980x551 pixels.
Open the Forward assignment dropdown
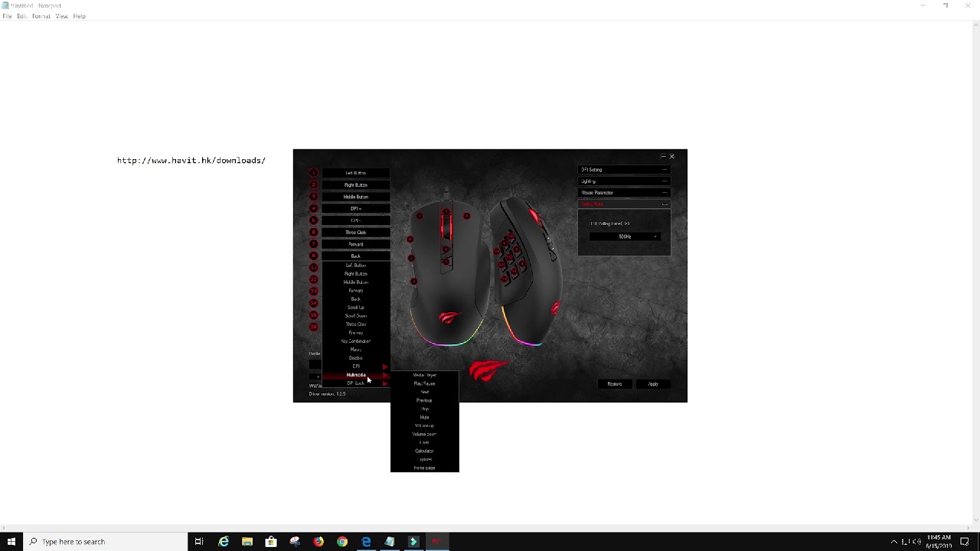356,244
